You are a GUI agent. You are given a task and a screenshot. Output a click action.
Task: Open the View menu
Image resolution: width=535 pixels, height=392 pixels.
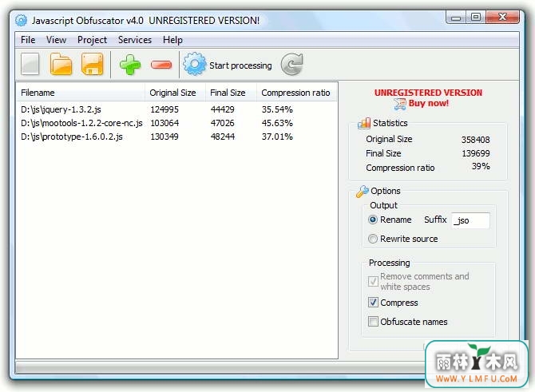tap(57, 40)
